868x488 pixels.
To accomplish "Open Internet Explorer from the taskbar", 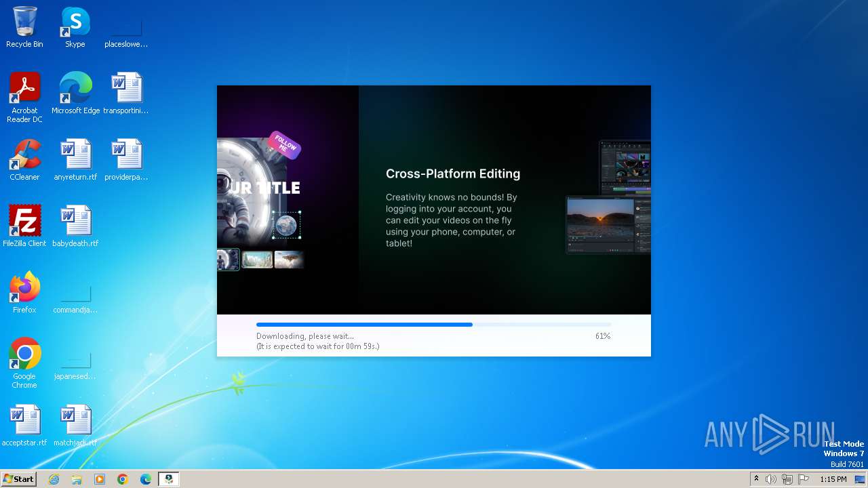I will pos(54,479).
